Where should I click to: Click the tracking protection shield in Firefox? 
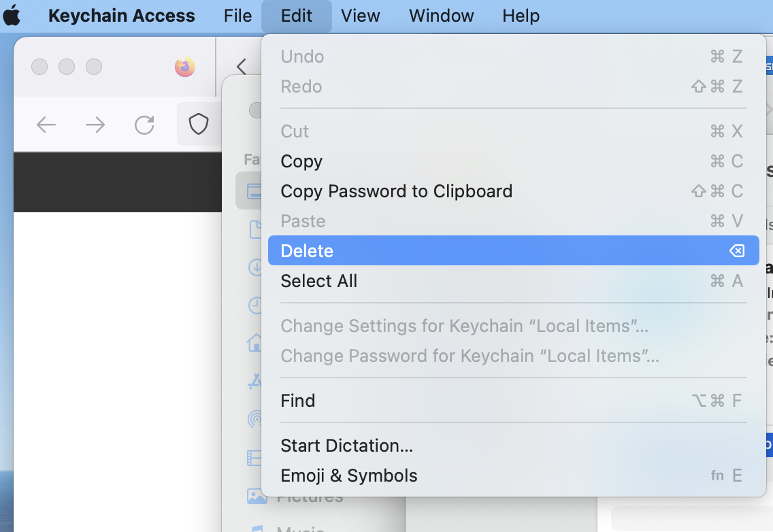pyautogui.click(x=198, y=124)
